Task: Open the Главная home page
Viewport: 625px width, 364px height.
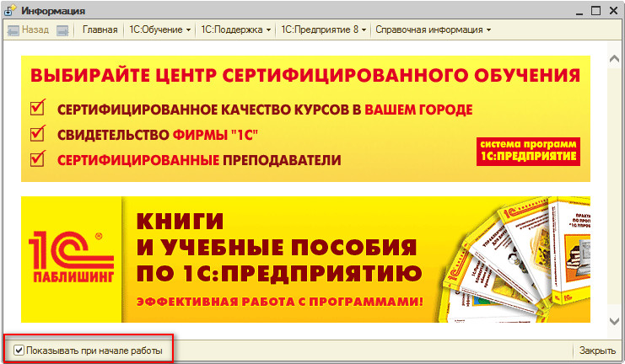Action: pyautogui.click(x=100, y=29)
